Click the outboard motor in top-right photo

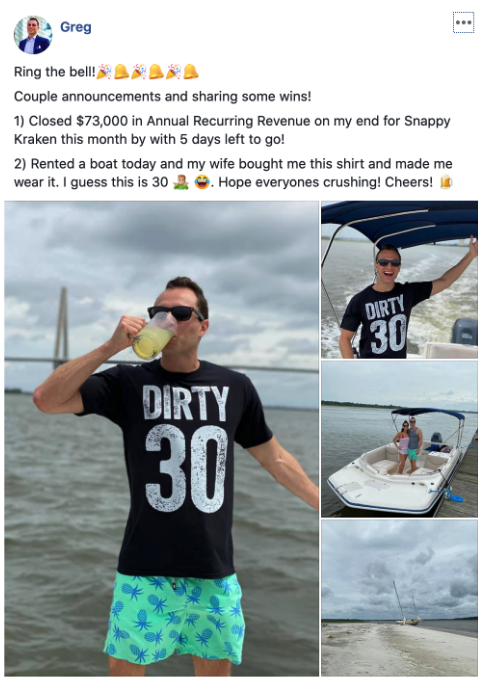464,331
